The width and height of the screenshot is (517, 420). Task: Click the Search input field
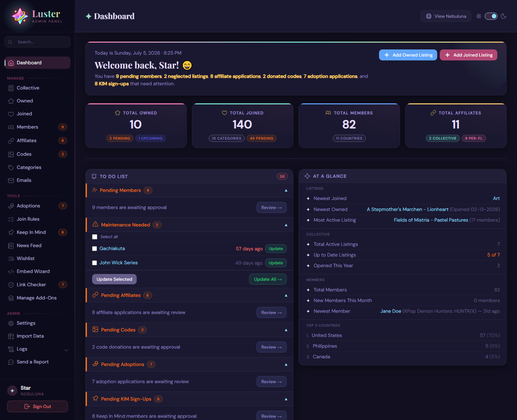coord(37,42)
